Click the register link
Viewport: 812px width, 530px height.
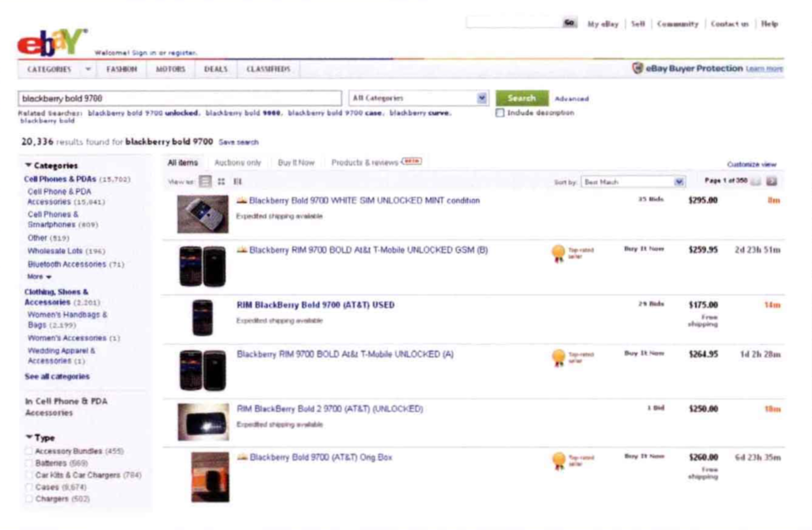[183, 52]
